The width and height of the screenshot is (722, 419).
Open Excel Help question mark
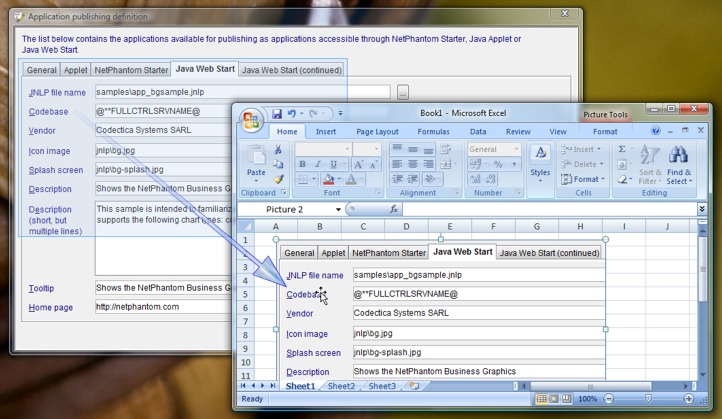point(656,131)
